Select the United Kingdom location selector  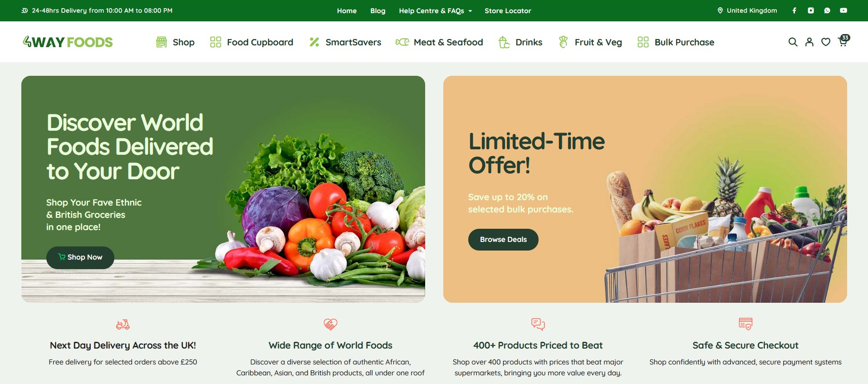pyautogui.click(x=747, y=10)
